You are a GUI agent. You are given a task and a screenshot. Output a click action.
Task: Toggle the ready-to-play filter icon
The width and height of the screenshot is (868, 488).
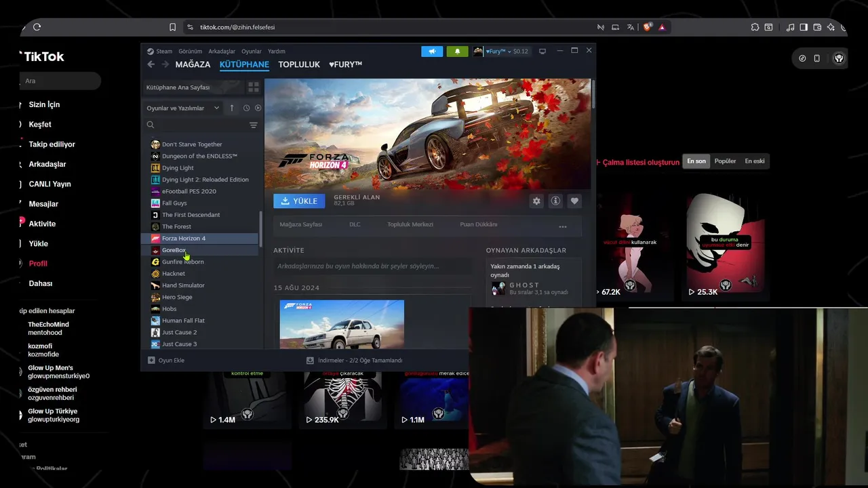(x=258, y=108)
